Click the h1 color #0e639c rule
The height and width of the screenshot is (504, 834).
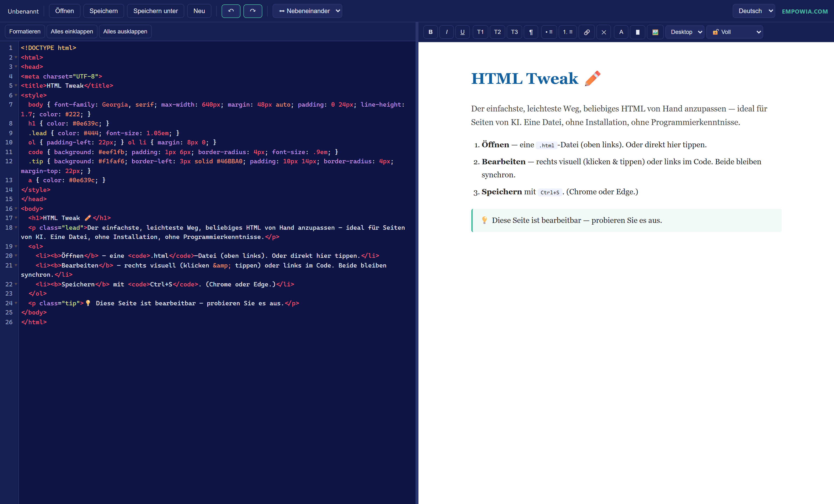tap(69, 124)
